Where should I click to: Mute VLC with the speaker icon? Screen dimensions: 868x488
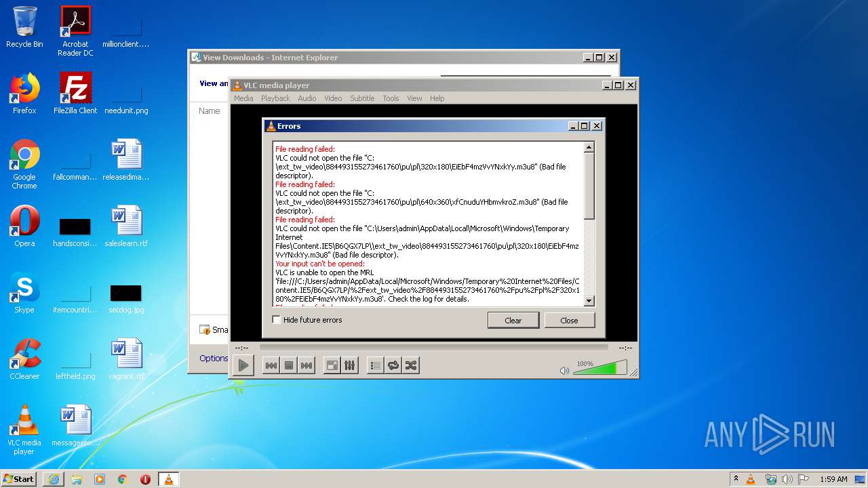pyautogui.click(x=564, y=370)
